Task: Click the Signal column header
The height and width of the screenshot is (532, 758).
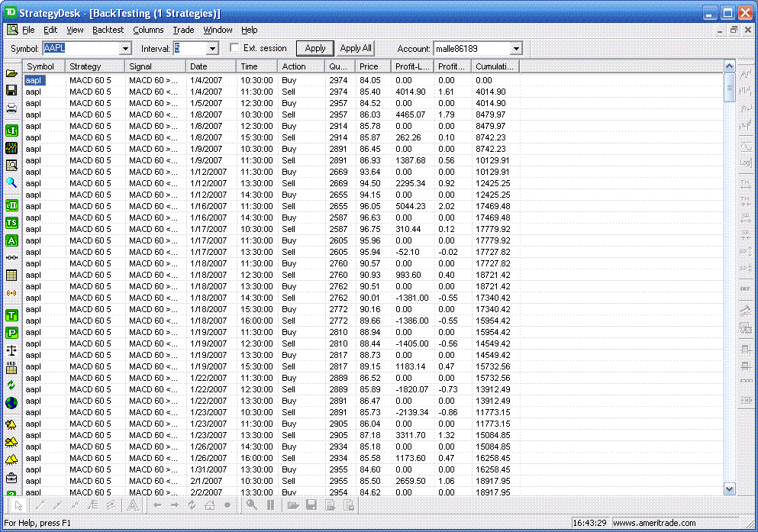Action: click(x=156, y=66)
